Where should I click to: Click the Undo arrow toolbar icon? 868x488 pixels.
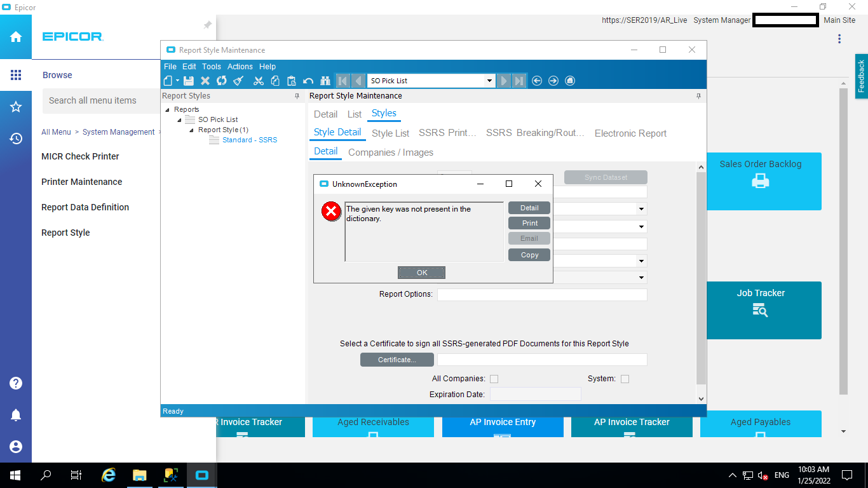(x=308, y=81)
